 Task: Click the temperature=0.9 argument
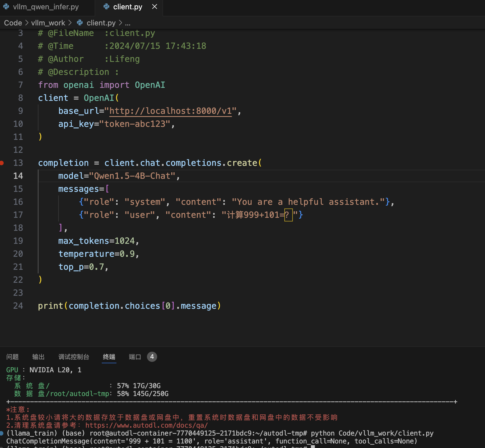point(96,254)
